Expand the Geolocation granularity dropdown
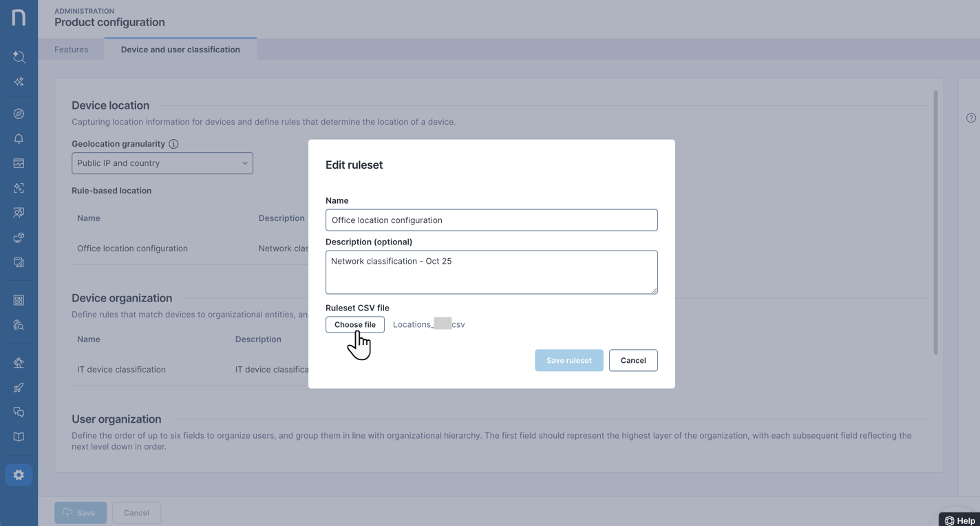 162,163
